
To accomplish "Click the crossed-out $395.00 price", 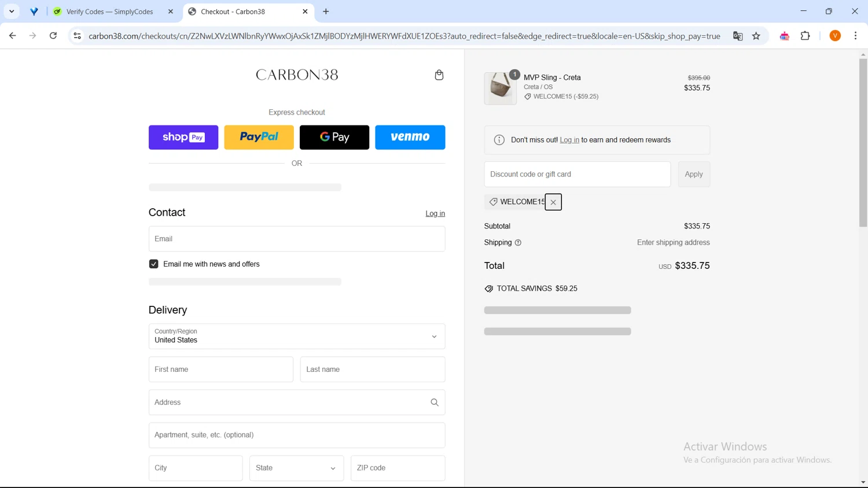I will [698, 78].
